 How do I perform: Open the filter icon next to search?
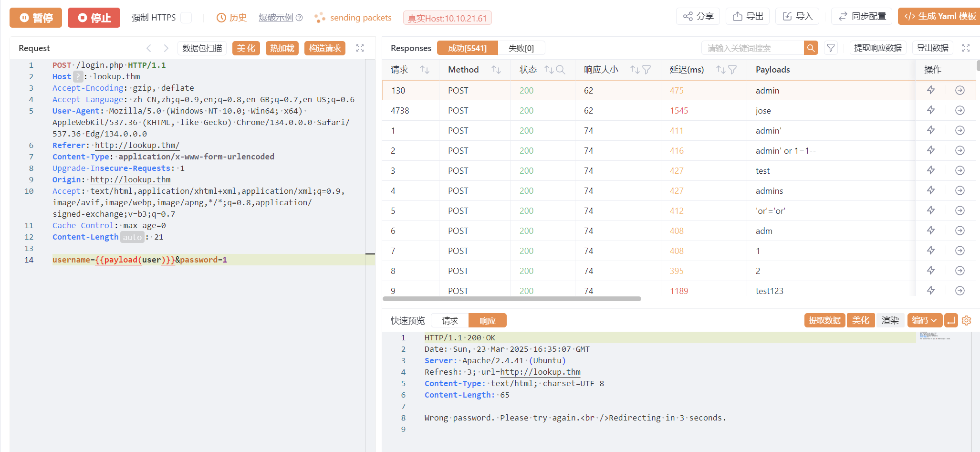[831, 48]
